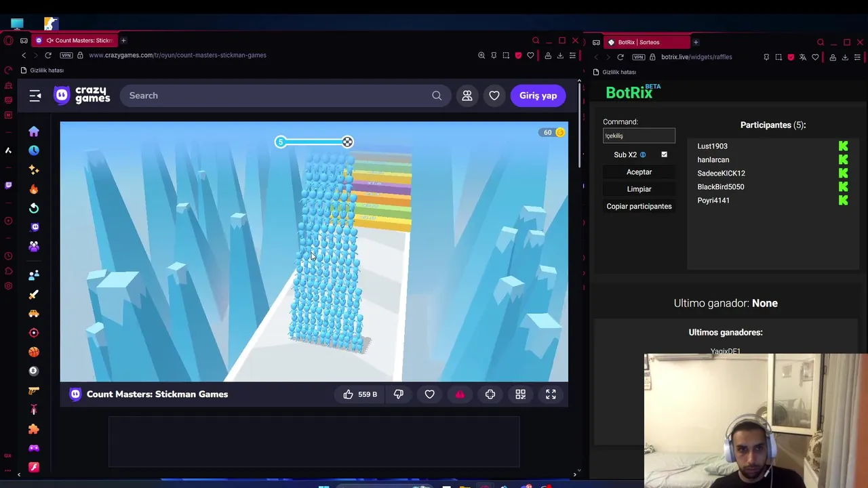Open Opera GX settings gear in sidebar
Screen dimensions: 868x488
click(x=8, y=286)
